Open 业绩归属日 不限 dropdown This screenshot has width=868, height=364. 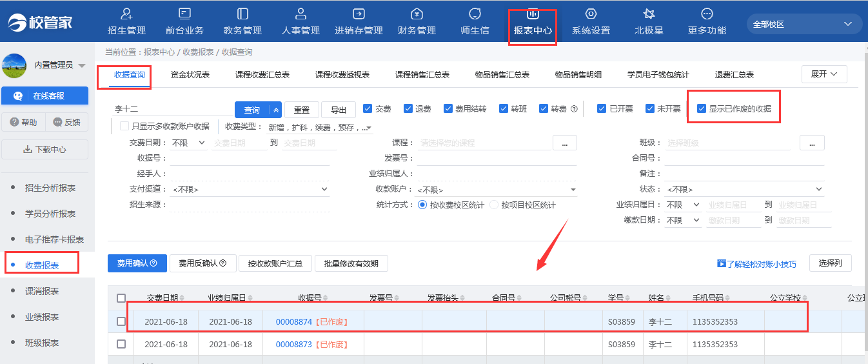pos(684,205)
